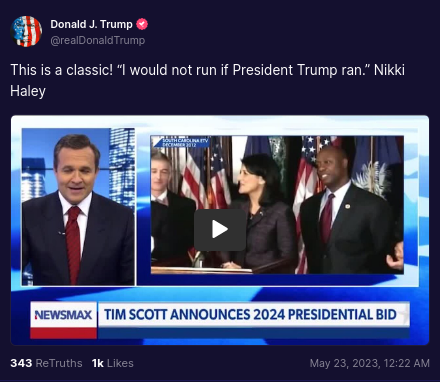The height and width of the screenshot is (382, 440).
Task: Click the quoted text “I would not run”
Action: (168, 70)
